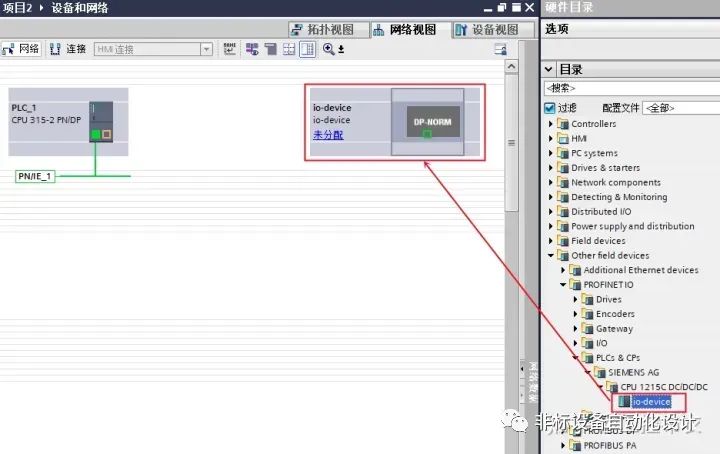Viewport: 720px width, 454px height.
Task: Select the Power supply and distribution label
Action: pyautogui.click(x=632, y=226)
